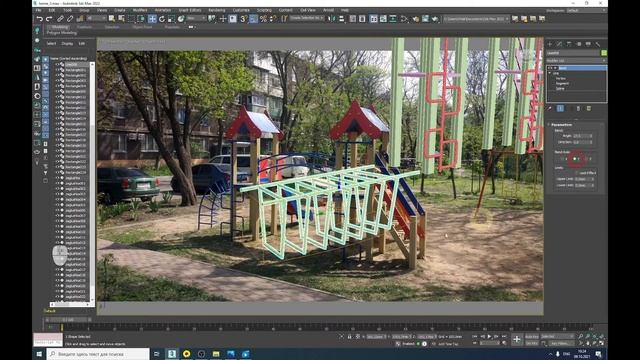Image resolution: width=640 pixels, height=360 pixels.
Task: Click the Render Production teapot icon
Action: (x=435, y=19)
